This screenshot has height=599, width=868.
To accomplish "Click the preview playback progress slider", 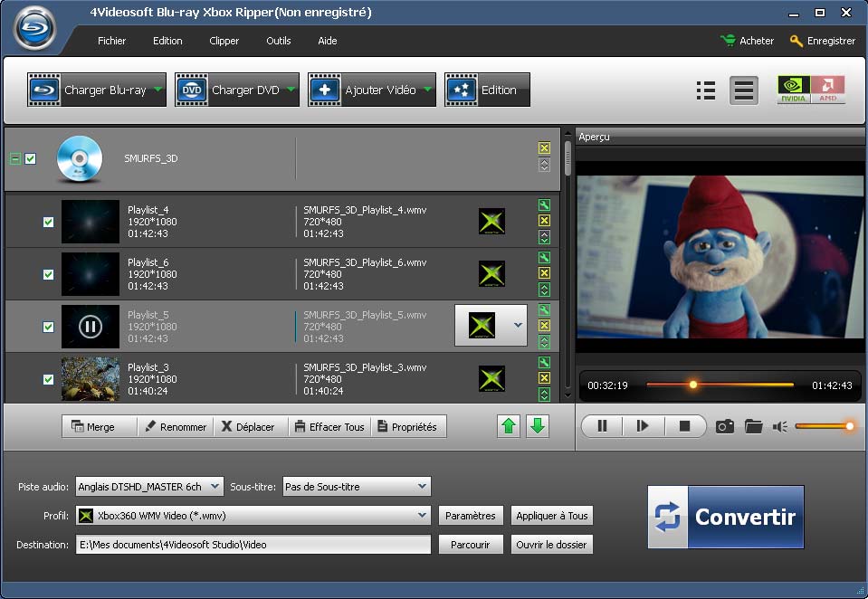I will point(720,385).
